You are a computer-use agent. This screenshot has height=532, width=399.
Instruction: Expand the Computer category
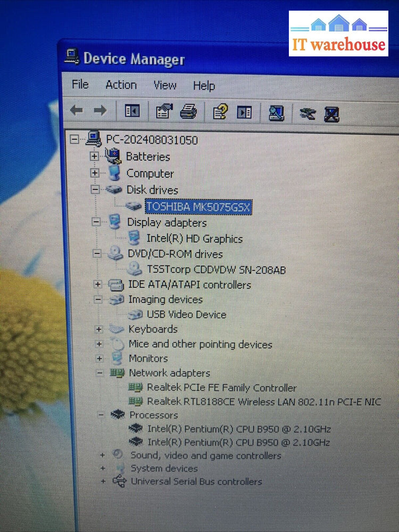pos(95,173)
